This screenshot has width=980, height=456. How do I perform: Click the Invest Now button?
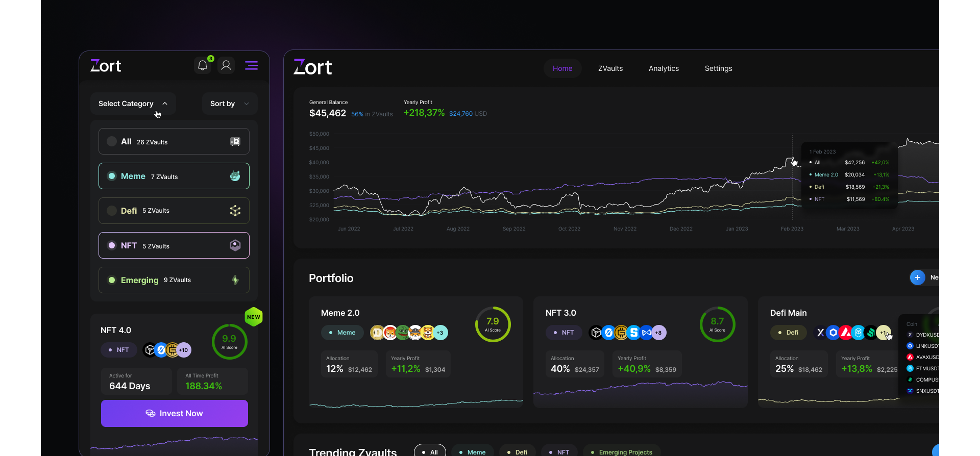175,413
